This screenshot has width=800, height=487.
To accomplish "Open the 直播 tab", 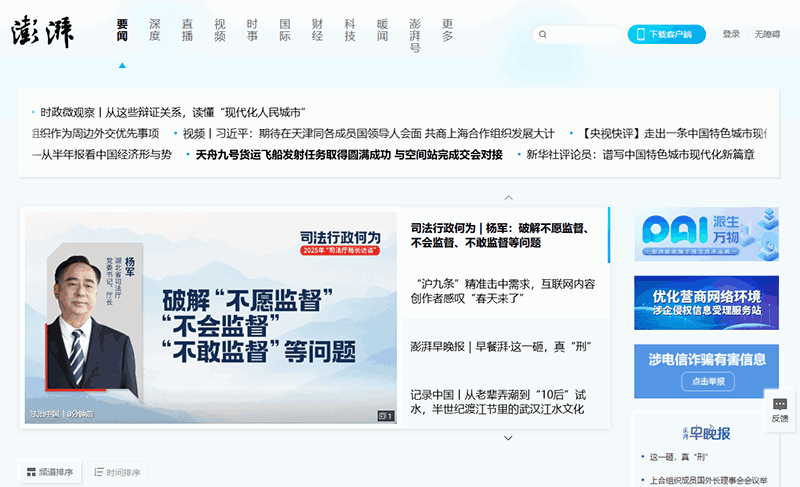I will click(x=187, y=30).
